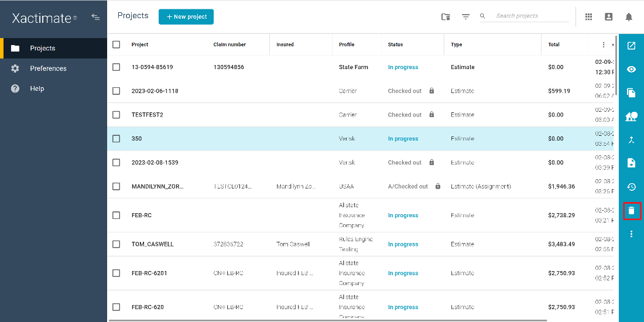Check the box for project 2023-02-08-1539
This screenshot has height=322, width=644.
[117, 162]
